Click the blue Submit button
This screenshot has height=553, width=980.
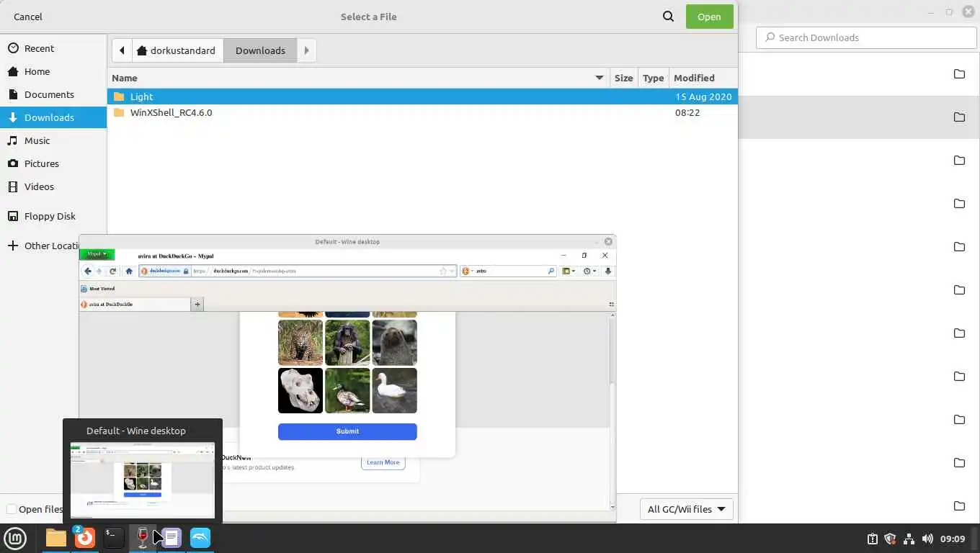pyautogui.click(x=347, y=431)
